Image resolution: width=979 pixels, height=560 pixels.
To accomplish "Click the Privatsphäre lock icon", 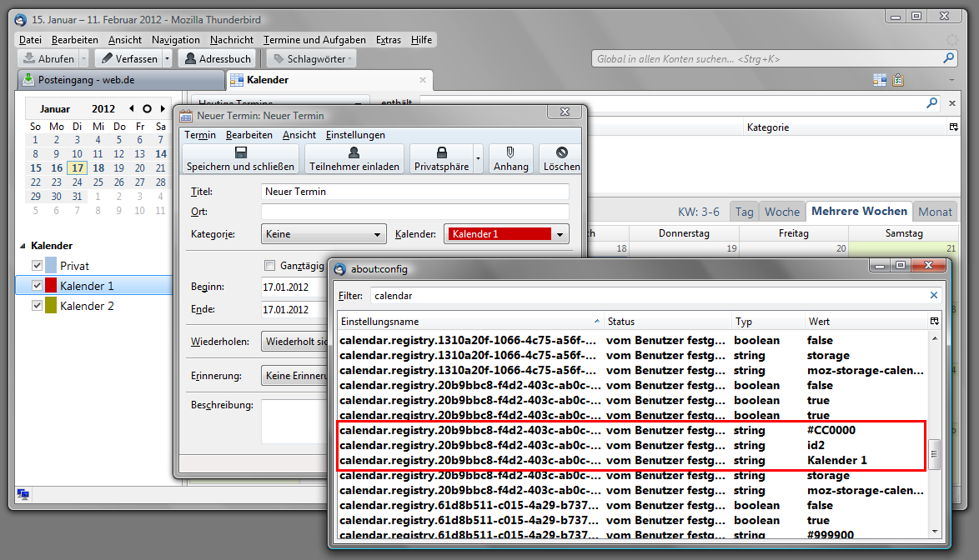I will [x=441, y=152].
